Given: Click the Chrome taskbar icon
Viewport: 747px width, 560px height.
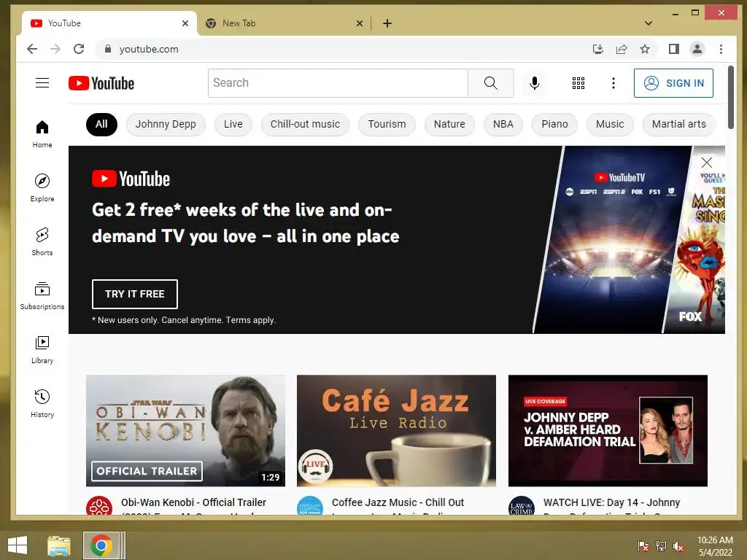Looking at the screenshot, I should [x=101, y=545].
